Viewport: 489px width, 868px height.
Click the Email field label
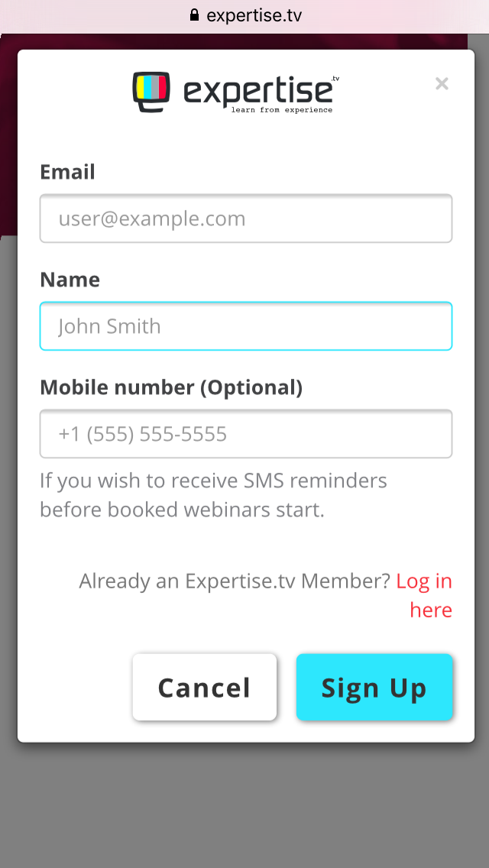pyautogui.click(x=67, y=172)
